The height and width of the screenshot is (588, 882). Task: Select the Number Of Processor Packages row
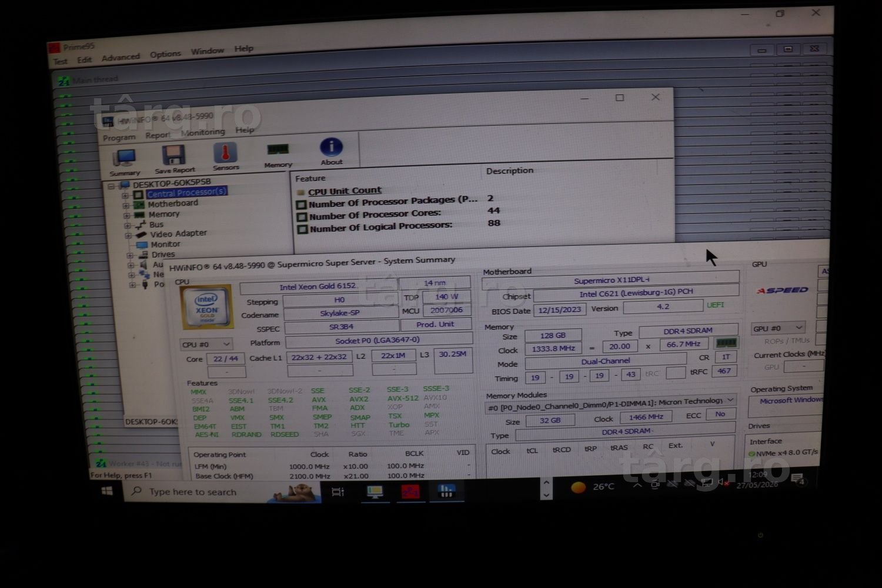tap(396, 202)
